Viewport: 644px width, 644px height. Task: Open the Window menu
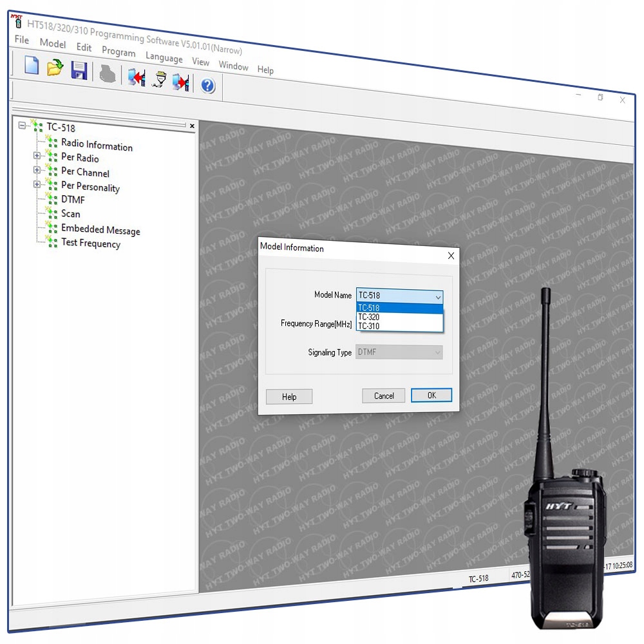click(x=233, y=66)
